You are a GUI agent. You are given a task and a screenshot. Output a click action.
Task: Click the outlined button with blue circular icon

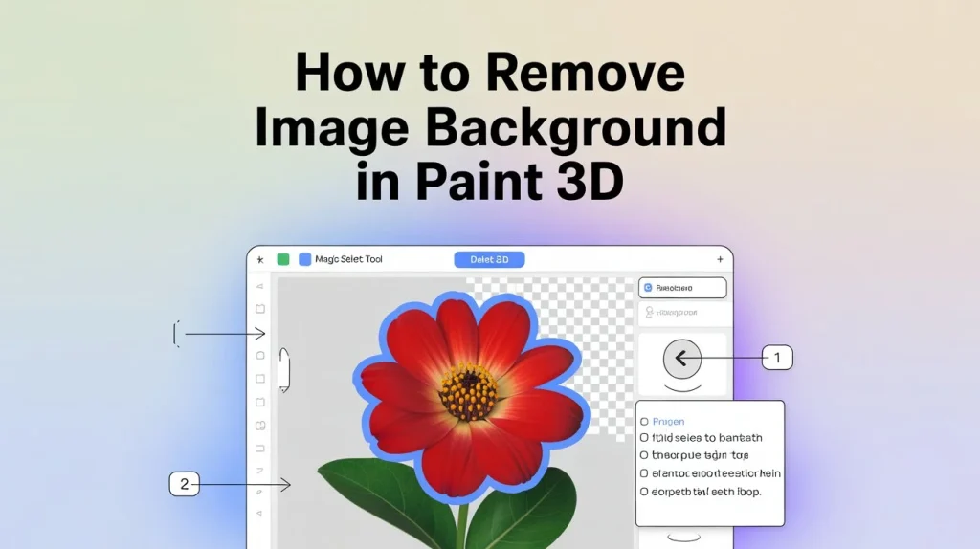coord(682,288)
